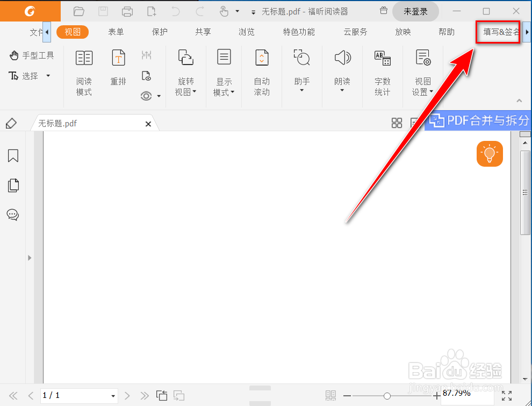Open the 共享 tab
This screenshot has width=532, height=406.
[x=203, y=32]
